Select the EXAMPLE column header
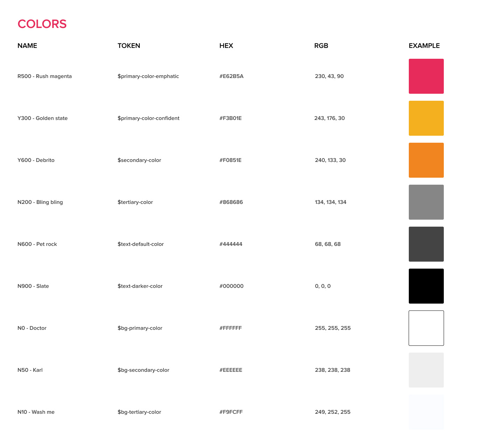 (424, 46)
